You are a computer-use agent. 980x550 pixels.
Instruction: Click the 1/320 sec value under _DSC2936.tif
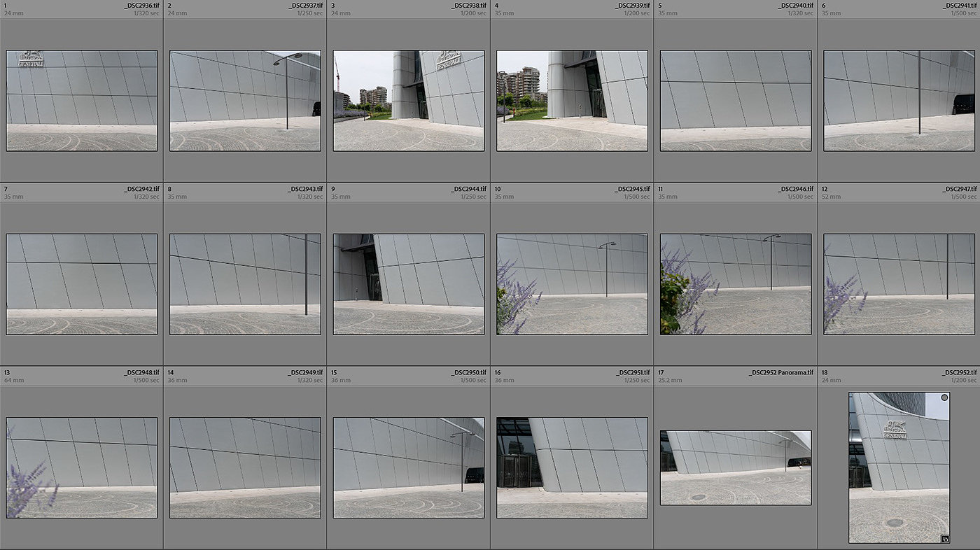click(x=146, y=13)
